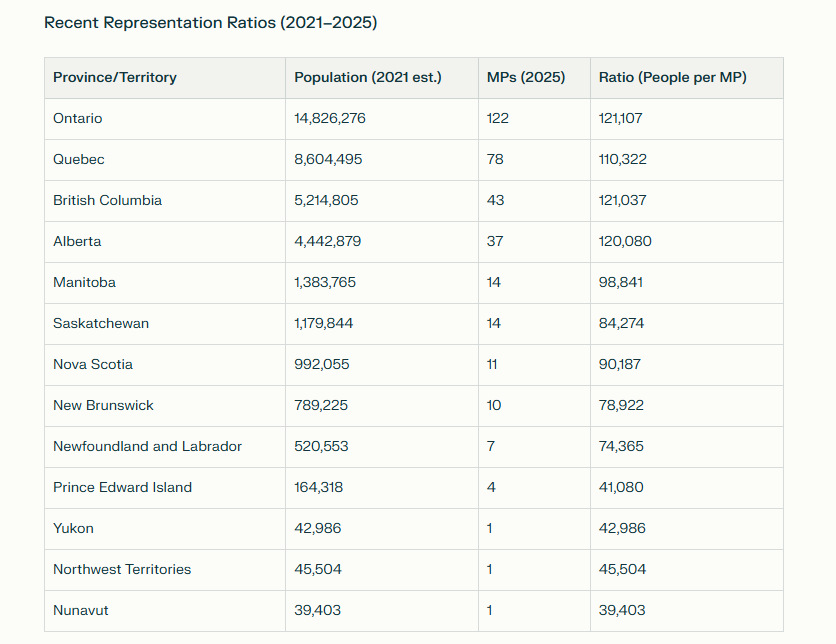Click the population value 520,553
Image resolution: width=836 pixels, height=644 pixels.
(321, 447)
